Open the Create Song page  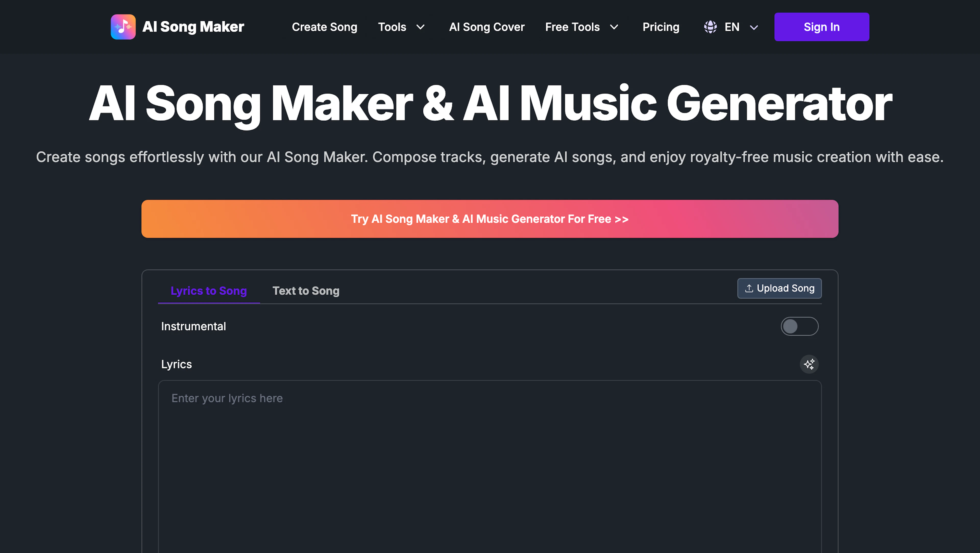(325, 27)
